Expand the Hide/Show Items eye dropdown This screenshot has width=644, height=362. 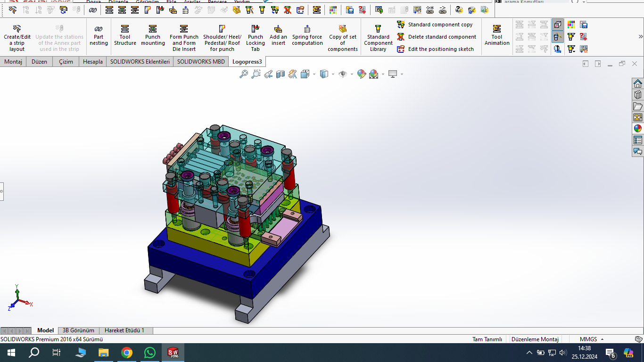click(x=352, y=74)
